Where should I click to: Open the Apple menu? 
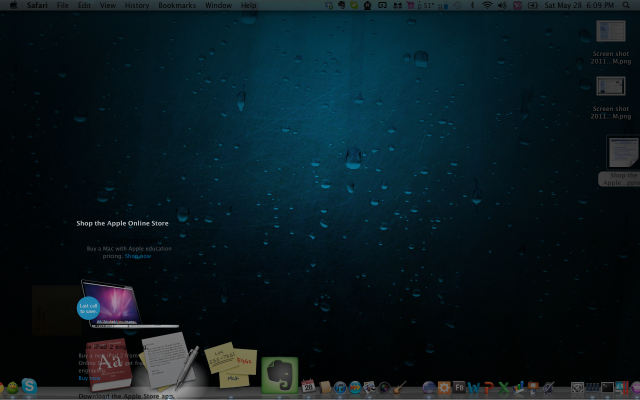pos(13,5)
